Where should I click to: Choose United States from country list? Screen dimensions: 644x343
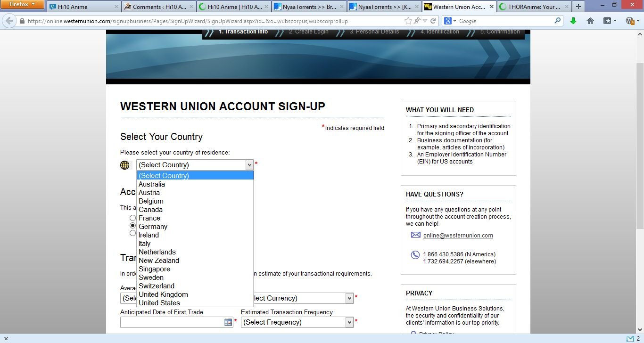point(159,303)
